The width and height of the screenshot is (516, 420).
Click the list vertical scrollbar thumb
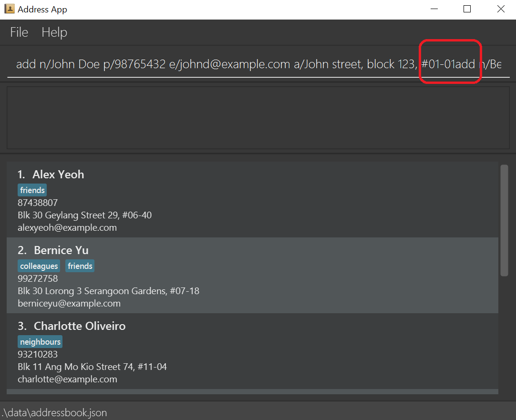[504, 220]
